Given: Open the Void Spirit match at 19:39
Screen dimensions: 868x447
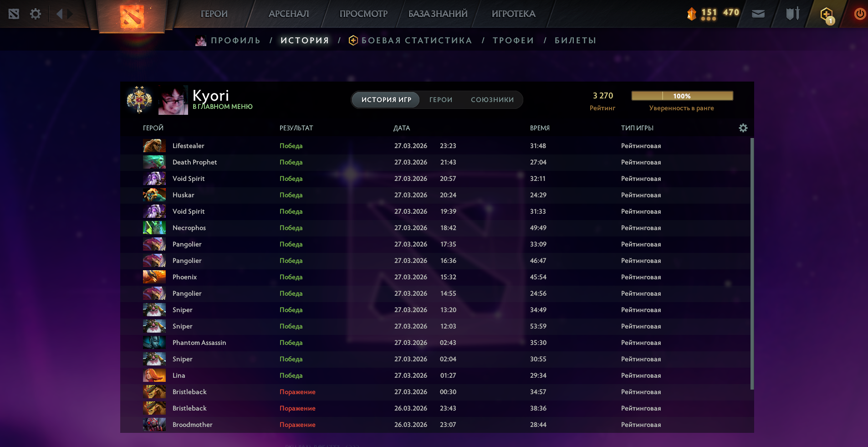Looking at the screenshot, I should tap(435, 211).
